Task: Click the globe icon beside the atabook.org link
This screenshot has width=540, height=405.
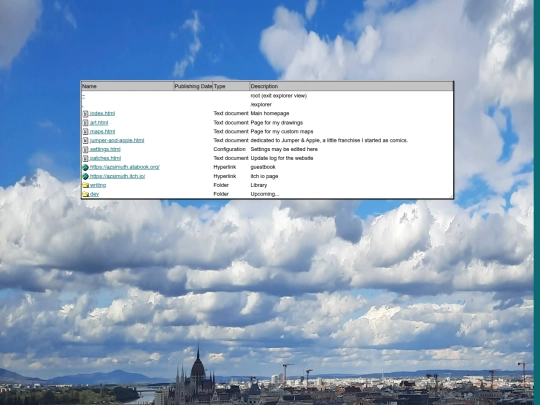Action: coord(85,167)
